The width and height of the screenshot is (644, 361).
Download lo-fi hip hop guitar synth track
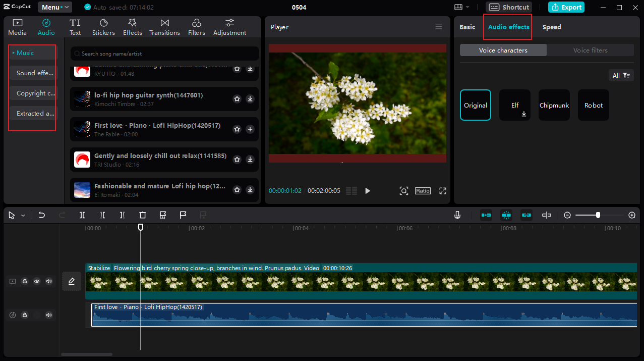click(250, 99)
